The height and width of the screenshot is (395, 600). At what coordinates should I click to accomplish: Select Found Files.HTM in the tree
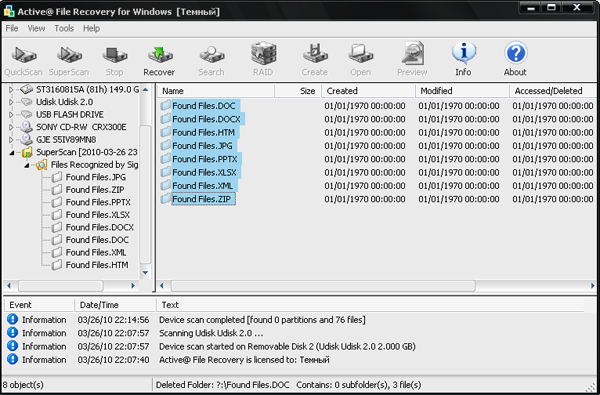[x=97, y=265]
